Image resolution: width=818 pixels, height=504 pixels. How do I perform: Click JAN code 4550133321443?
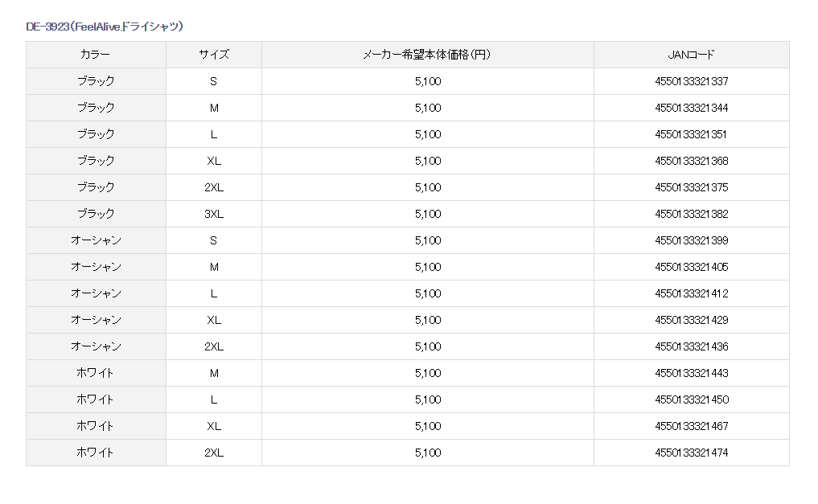tap(691, 373)
